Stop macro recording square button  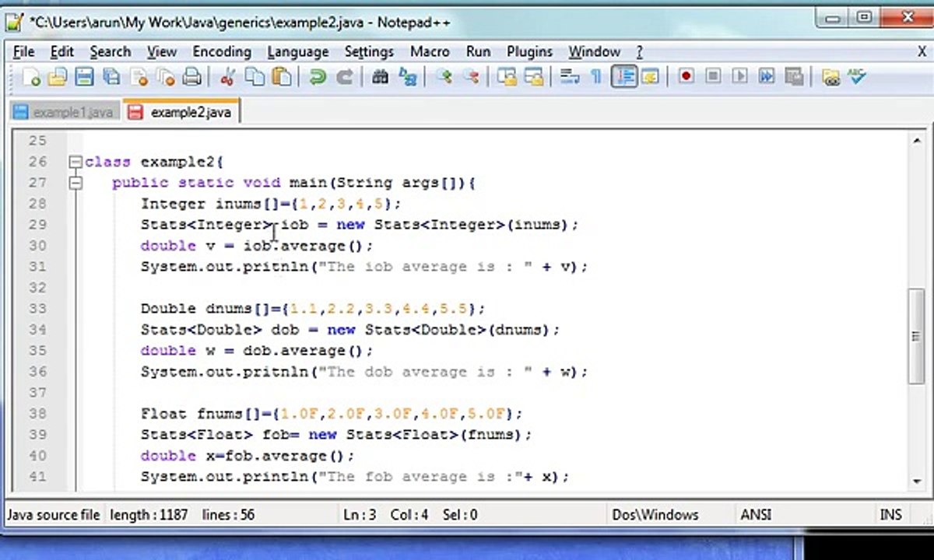coord(713,77)
